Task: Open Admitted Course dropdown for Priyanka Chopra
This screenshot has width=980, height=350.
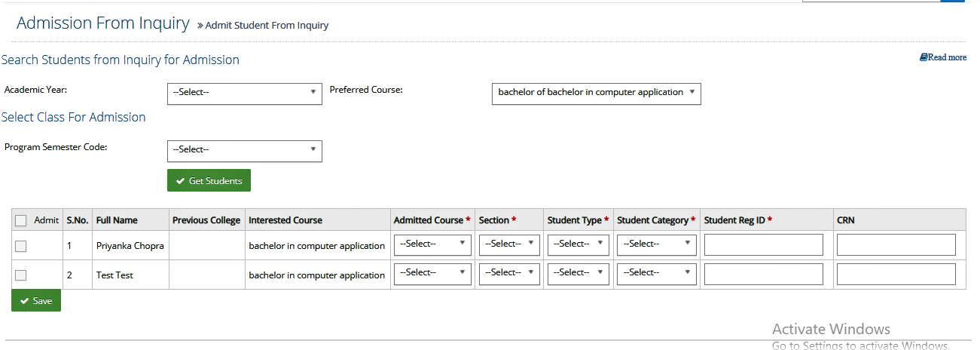Action: click(x=432, y=244)
